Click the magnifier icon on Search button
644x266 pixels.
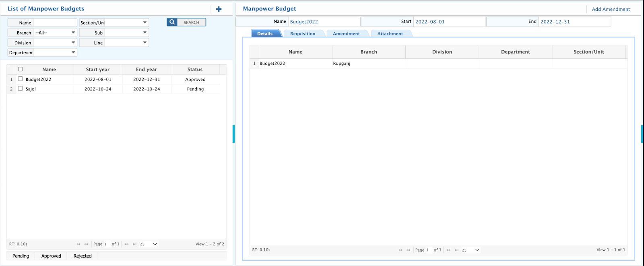point(172,23)
